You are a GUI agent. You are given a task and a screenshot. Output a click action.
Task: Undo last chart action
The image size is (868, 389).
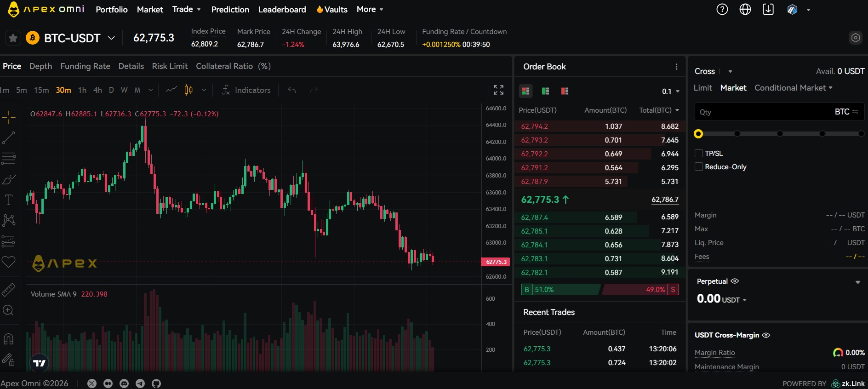(x=292, y=90)
